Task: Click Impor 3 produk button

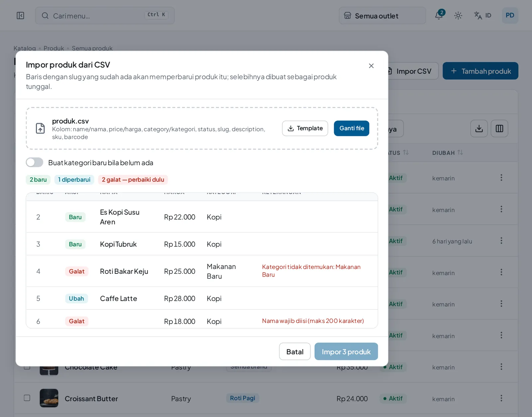Action: [346, 352]
